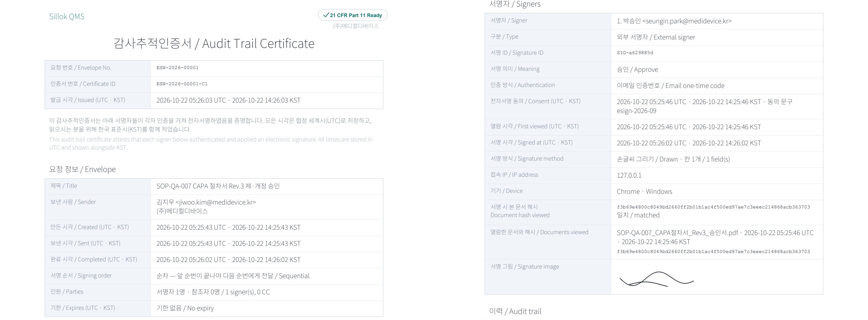Select certificate ID ESN-2026-00001-C1
868x320 pixels.
pyautogui.click(x=182, y=84)
